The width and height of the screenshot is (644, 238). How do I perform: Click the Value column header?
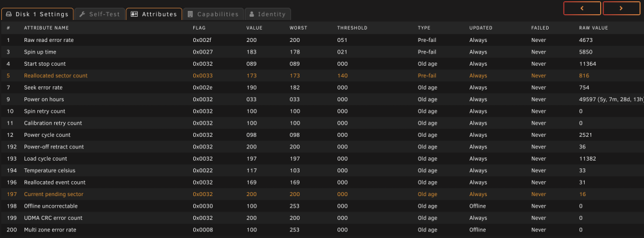click(254, 28)
